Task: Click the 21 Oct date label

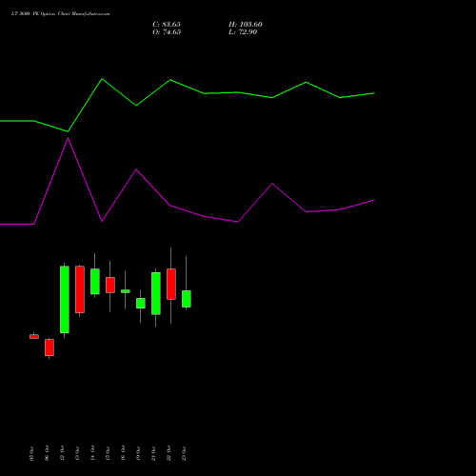Action: [153, 453]
